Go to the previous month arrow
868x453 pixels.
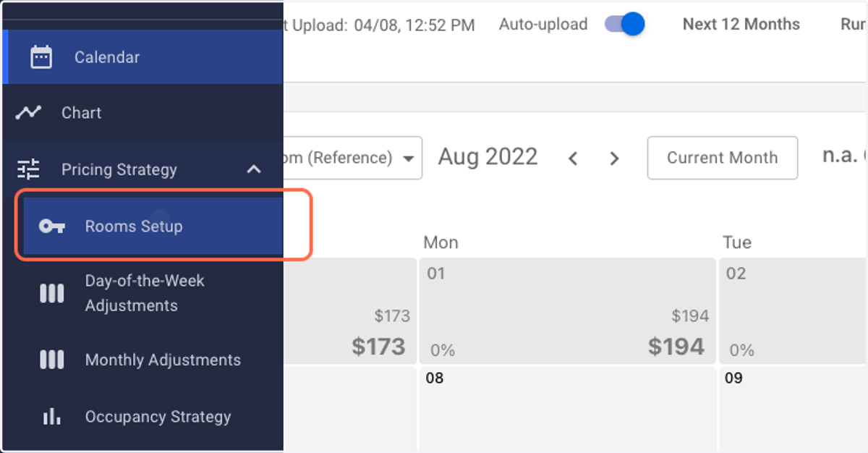tap(573, 158)
